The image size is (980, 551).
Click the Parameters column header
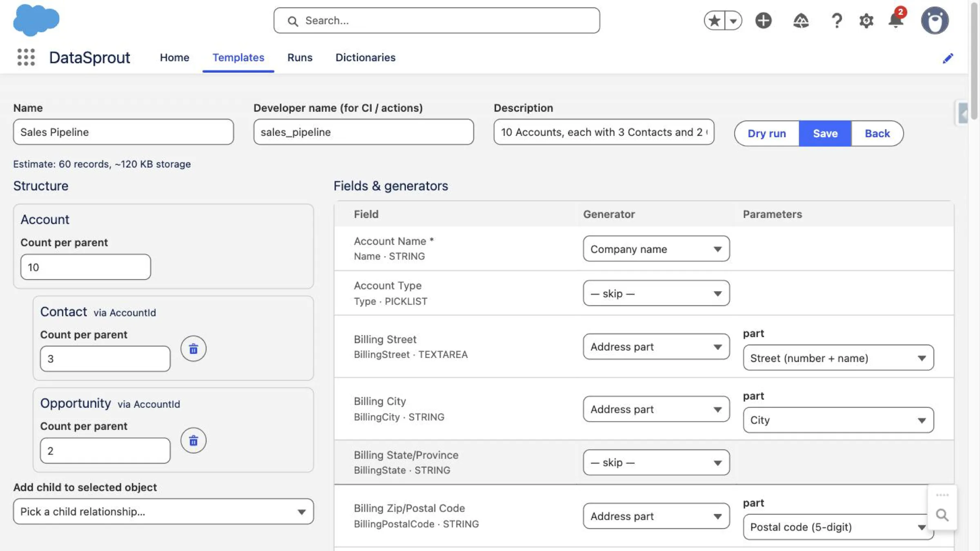click(x=772, y=214)
